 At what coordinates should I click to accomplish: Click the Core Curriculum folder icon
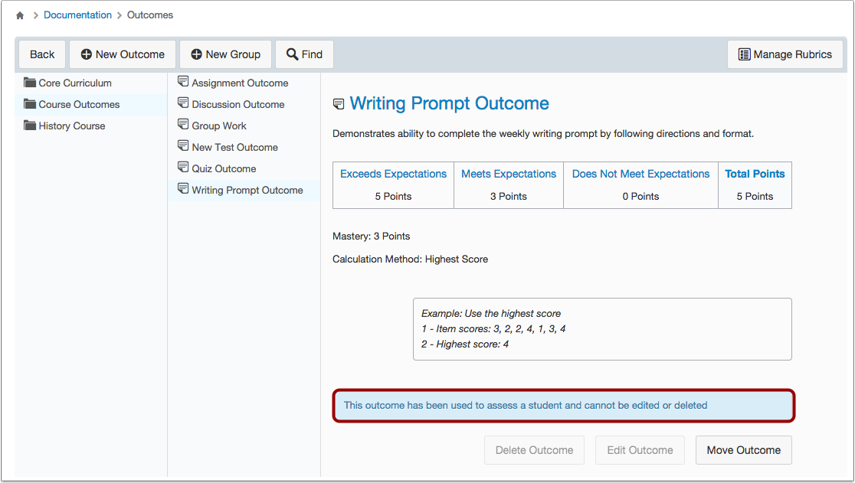(x=30, y=82)
